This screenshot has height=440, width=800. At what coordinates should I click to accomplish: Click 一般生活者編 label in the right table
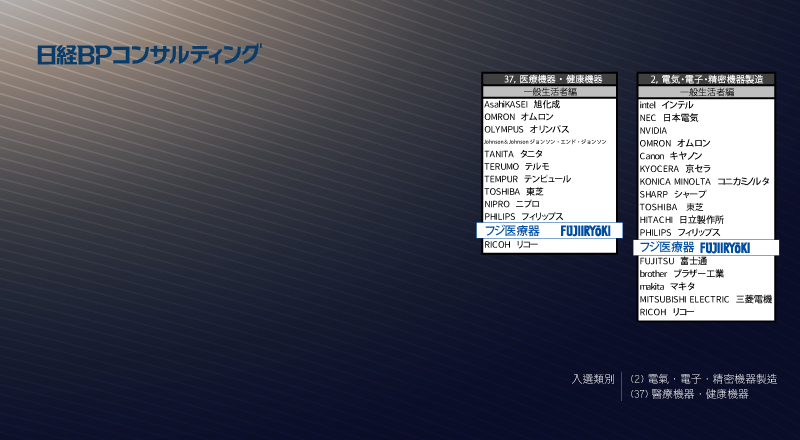tap(706, 91)
